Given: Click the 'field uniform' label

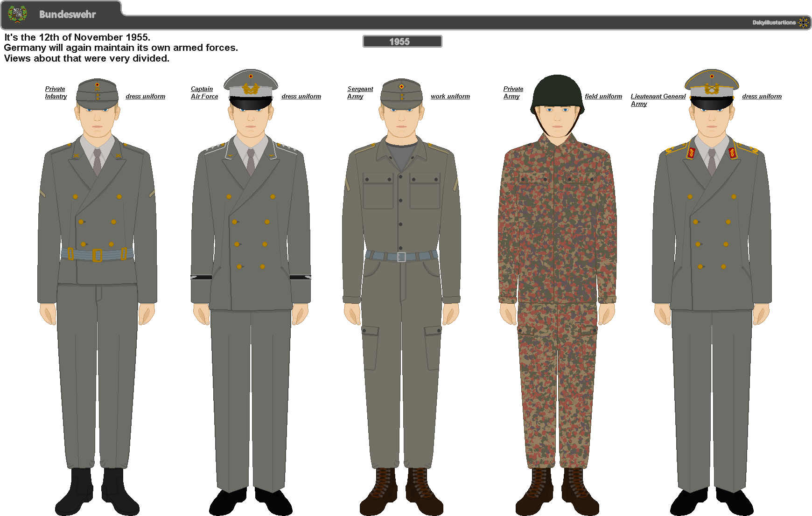Looking at the screenshot, I should coord(603,96).
